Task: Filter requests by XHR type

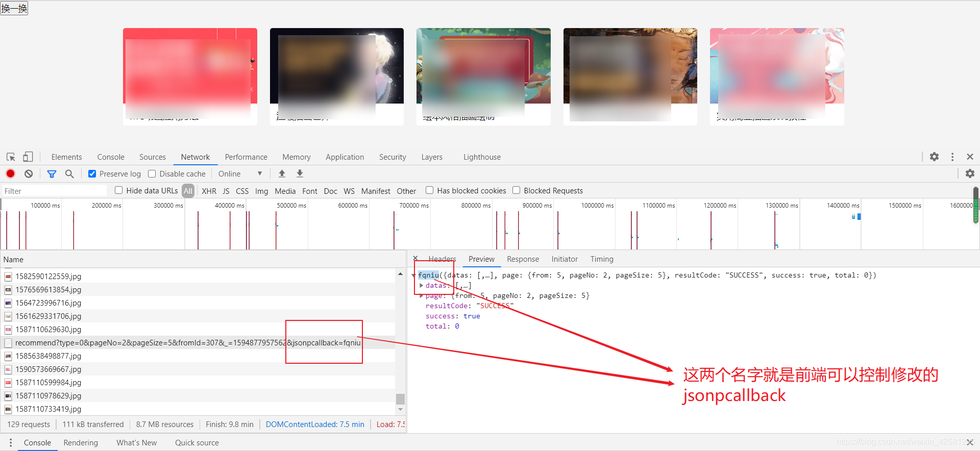Action: 209,191
